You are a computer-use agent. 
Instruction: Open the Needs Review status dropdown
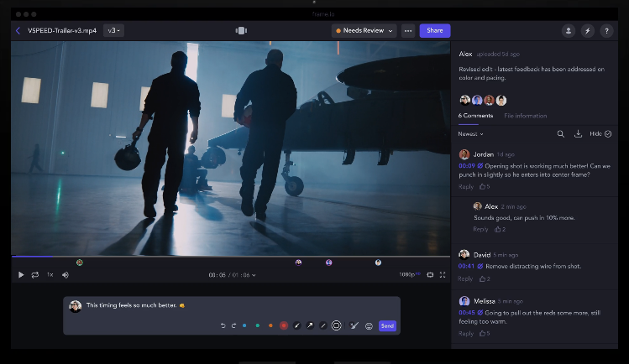point(364,30)
